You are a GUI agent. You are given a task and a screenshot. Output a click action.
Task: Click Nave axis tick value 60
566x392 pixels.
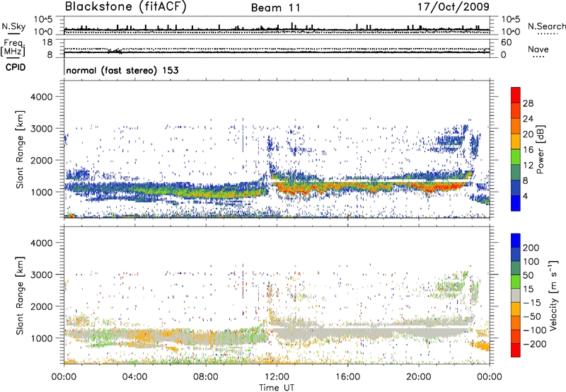(x=506, y=42)
